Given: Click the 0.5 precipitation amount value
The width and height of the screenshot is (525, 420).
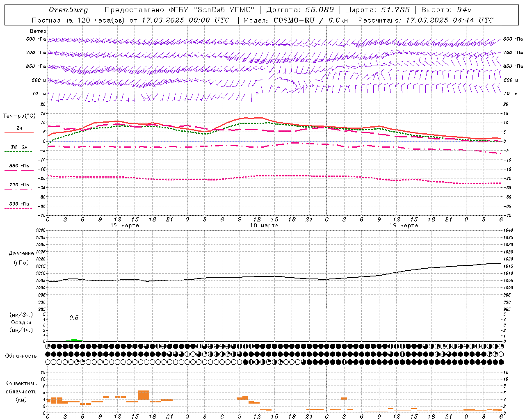Looking at the screenshot, I should 74,318.
